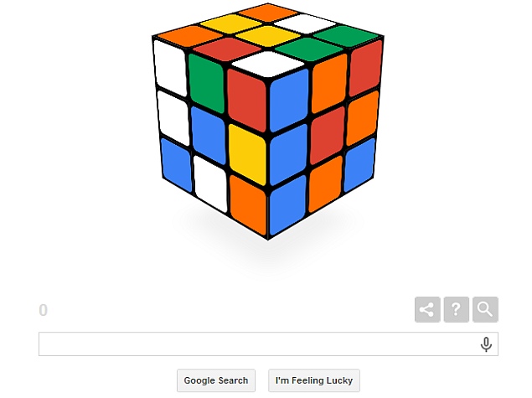The height and width of the screenshot is (398, 532).
Task: Click the move counter showing 0
Action: point(43,310)
